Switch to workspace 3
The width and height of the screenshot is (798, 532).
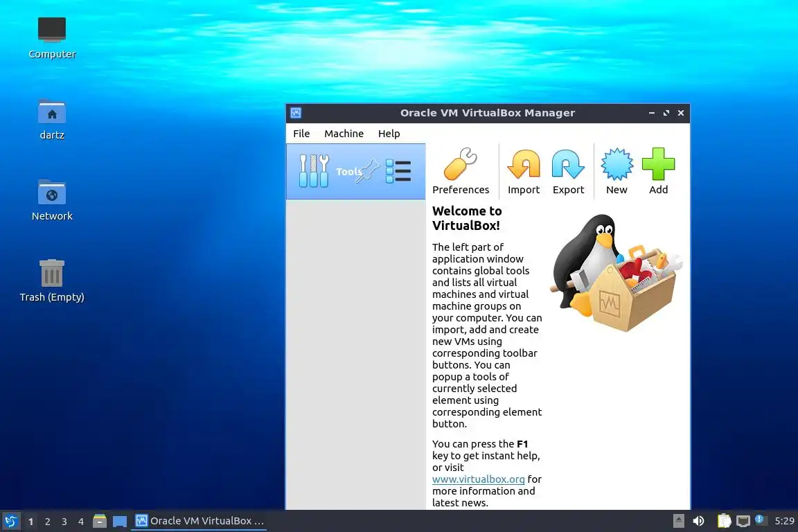[64, 522]
